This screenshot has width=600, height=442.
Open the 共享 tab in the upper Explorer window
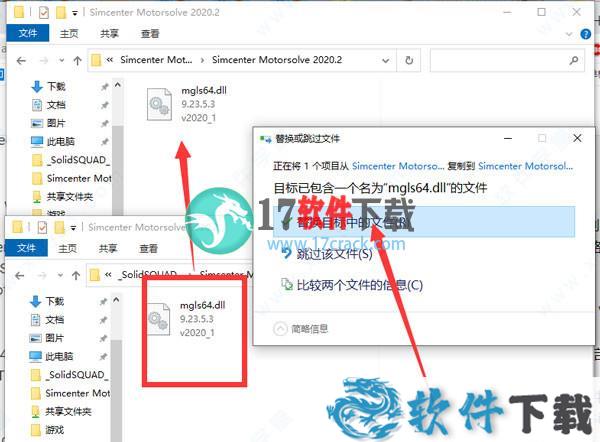click(x=109, y=34)
